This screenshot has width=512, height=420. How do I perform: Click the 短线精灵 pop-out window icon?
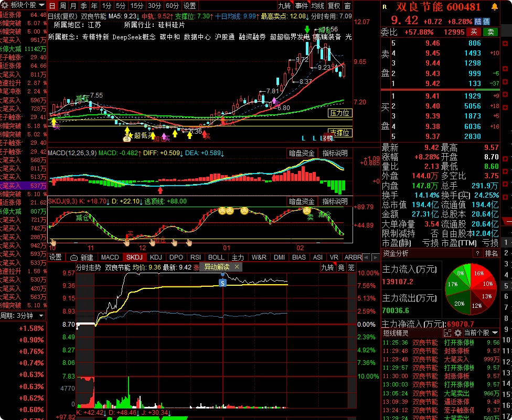pyautogui.click(x=447, y=333)
